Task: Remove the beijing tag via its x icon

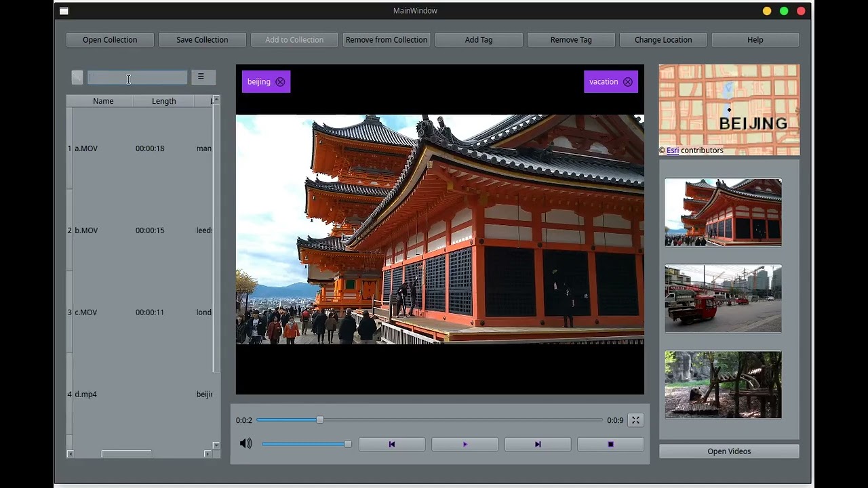Action: pyautogui.click(x=280, y=82)
